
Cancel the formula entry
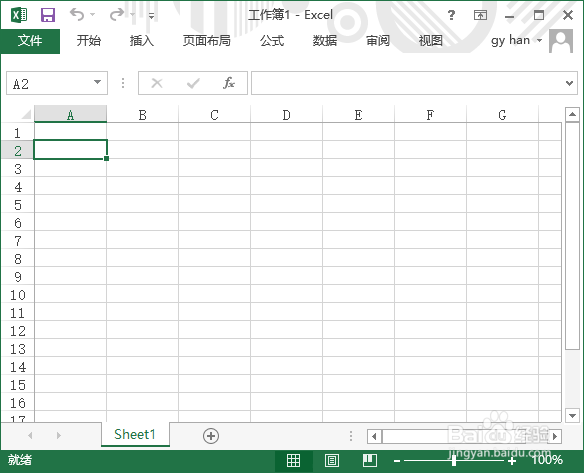[x=157, y=83]
